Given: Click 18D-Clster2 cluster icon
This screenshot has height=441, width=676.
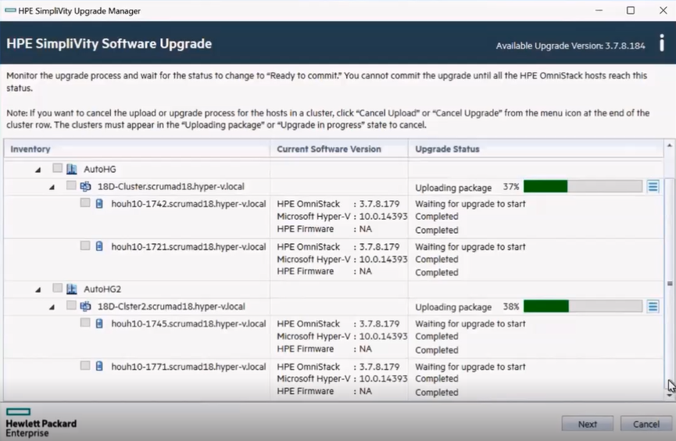Looking at the screenshot, I should (85, 306).
